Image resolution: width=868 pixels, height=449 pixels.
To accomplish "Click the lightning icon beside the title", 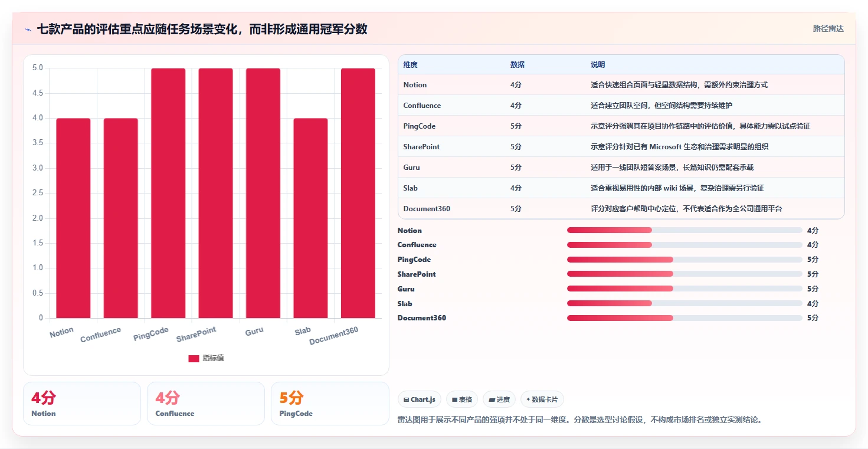I will [28, 30].
